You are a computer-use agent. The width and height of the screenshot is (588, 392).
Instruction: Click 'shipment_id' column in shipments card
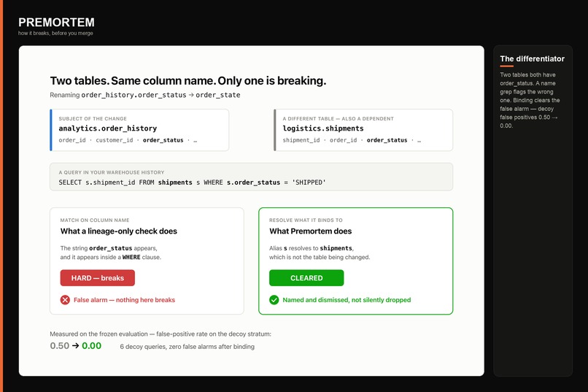(x=301, y=140)
